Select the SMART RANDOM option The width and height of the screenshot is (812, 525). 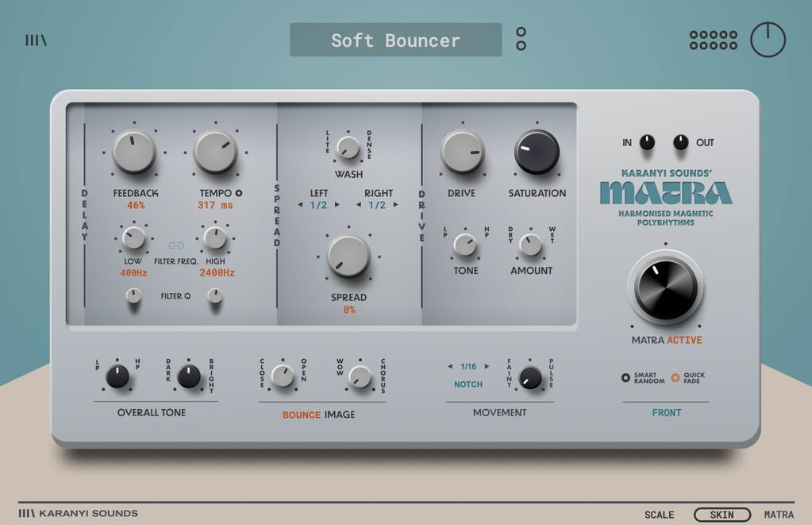coord(627,379)
